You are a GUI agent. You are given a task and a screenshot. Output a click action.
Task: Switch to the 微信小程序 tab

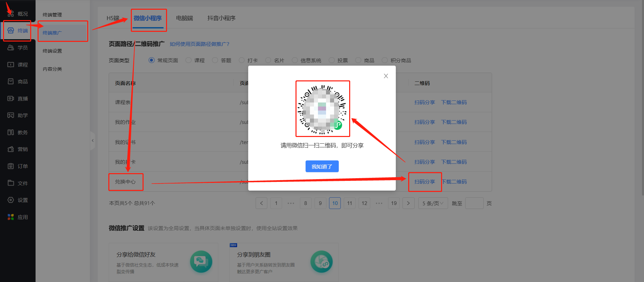(x=148, y=18)
